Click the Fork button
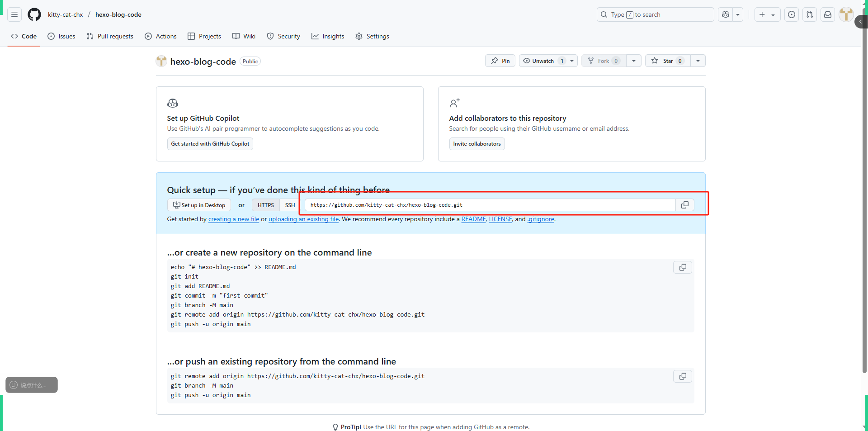Screen dimensions: 868x431 604,61
